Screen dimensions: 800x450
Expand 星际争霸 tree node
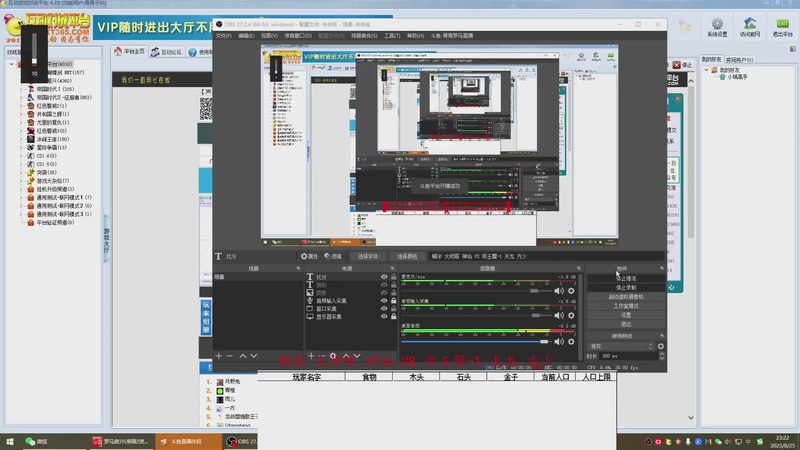pos(21,147)
